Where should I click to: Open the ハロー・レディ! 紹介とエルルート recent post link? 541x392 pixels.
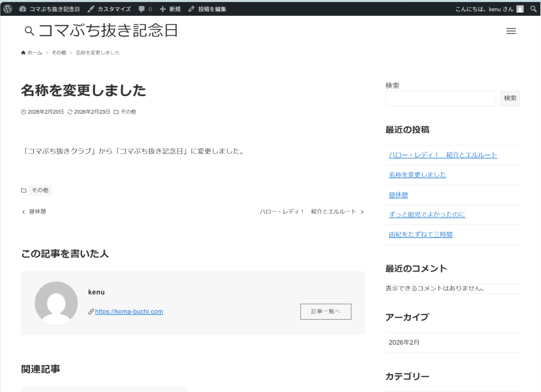coord(443,155)
